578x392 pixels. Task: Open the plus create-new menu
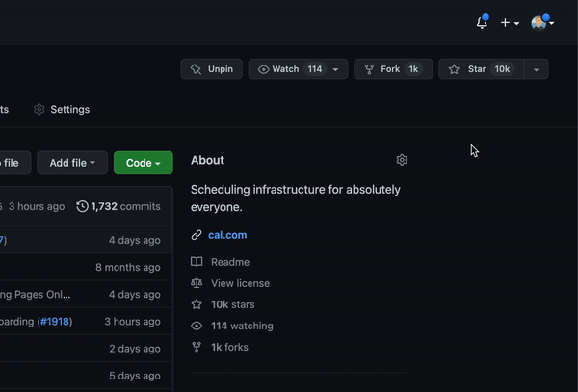tap(509, 23)
